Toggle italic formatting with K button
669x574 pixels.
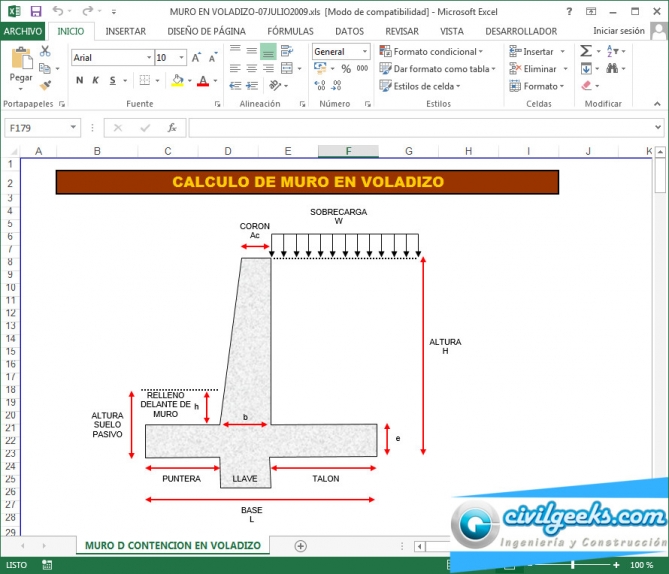click(95, 81)
